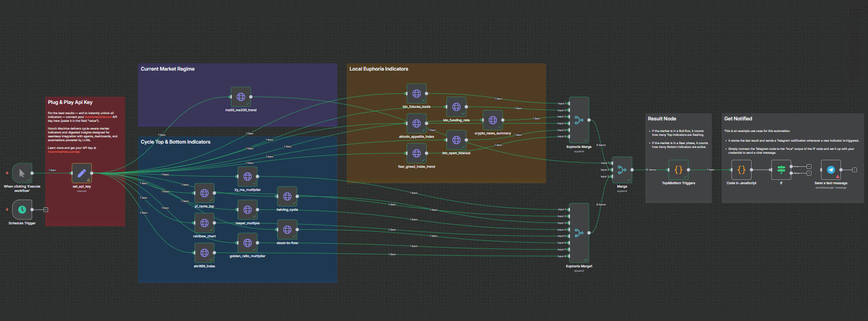Image resolution: width=868 pixels, height=321 pixels.
Task: Select the Code in JavaScript node
Action: tap(741, 170)
